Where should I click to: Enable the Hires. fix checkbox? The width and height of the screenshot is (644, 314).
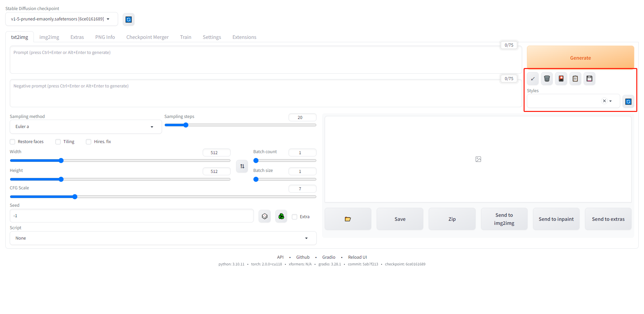89,142
